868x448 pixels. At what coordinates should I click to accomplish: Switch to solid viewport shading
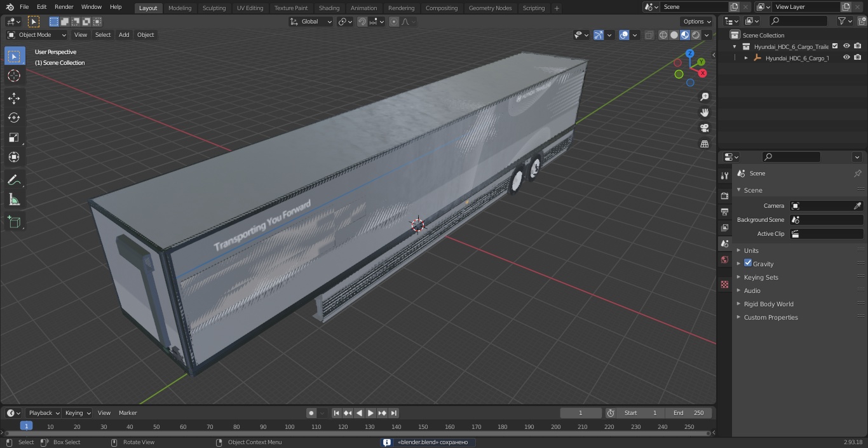coord(674,35)
